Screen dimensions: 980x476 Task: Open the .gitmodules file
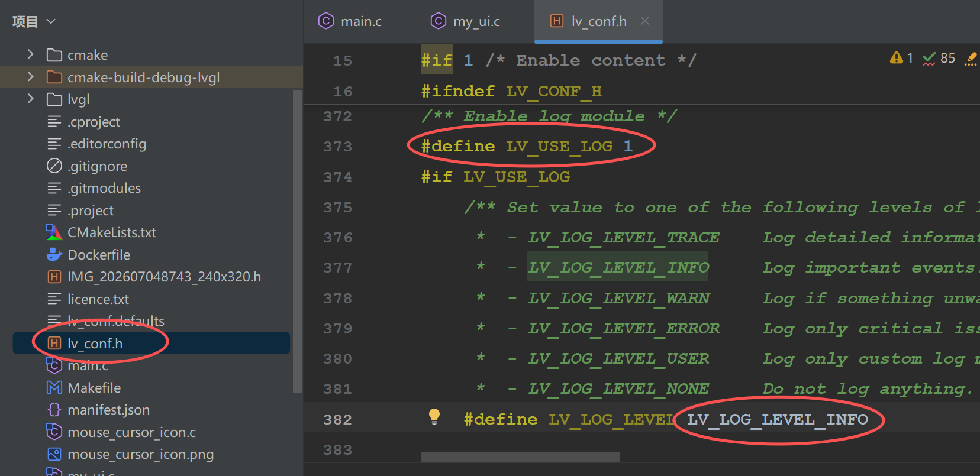pyautogui.click(x=104, y=188)
